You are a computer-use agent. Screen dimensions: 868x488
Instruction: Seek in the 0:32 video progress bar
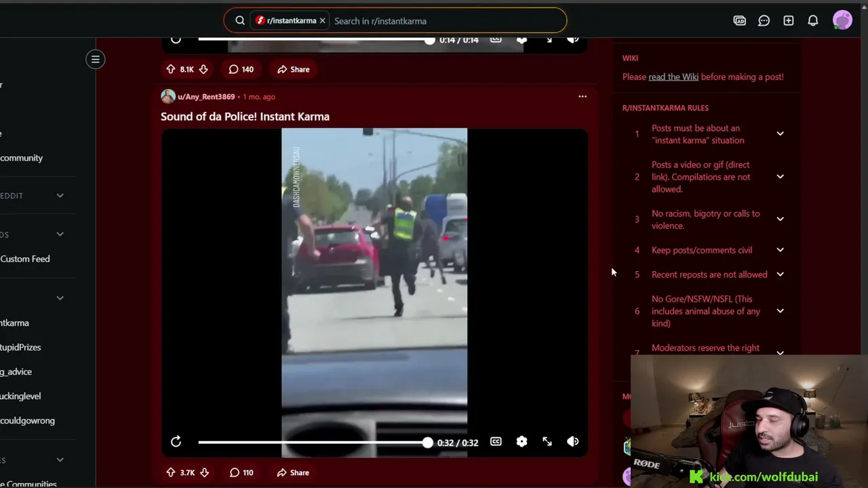(313, 443)
